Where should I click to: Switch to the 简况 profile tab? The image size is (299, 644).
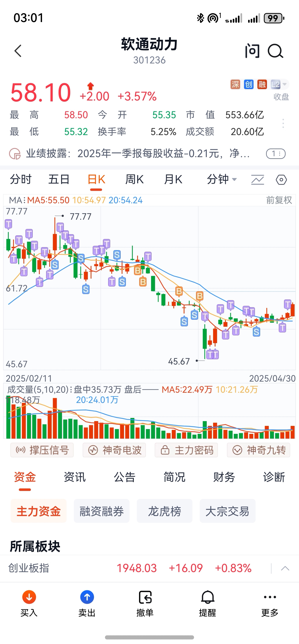tap(174, 477)
